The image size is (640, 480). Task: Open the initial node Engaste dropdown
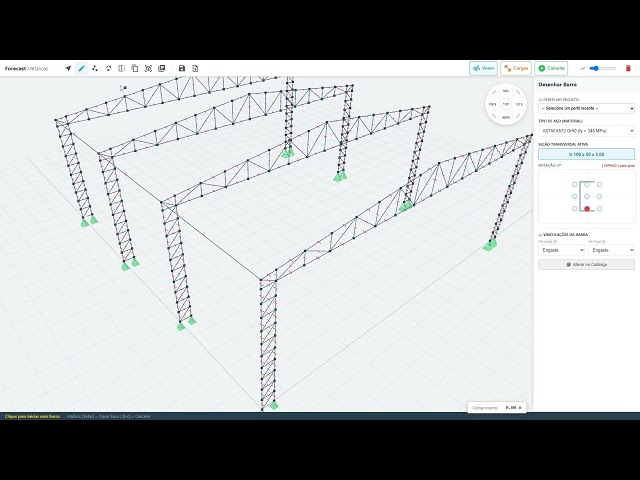pyautogui.click(x=561, y=250)
